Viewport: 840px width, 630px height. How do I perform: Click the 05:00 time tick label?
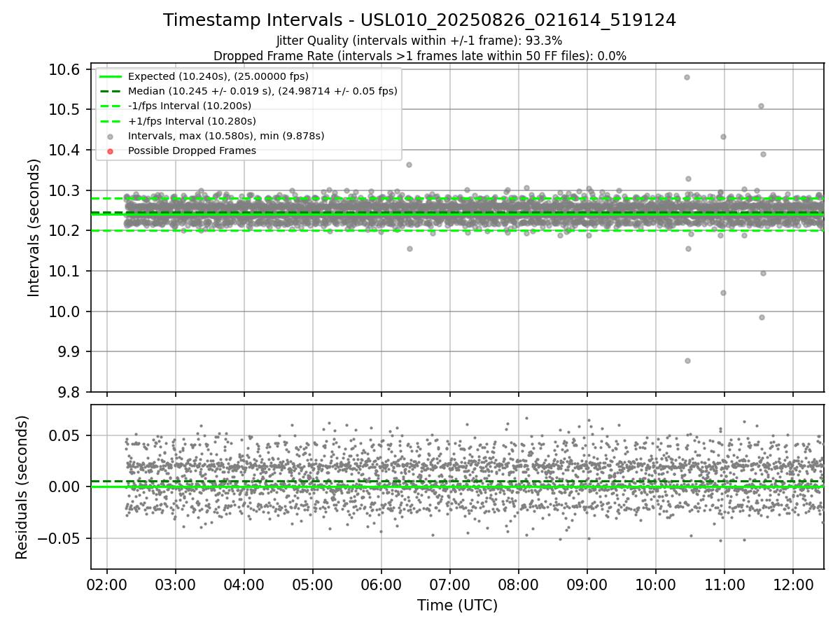pyautogui.click(x=313, y=584)
